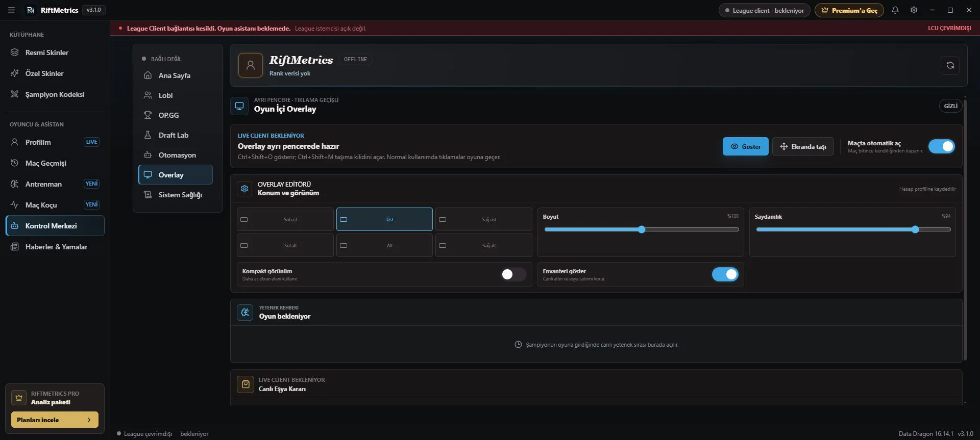The width and height of the screenshot is (980, 440).
Task: Click the LIVE badge next to Profilim
Action: pos(91,142)
